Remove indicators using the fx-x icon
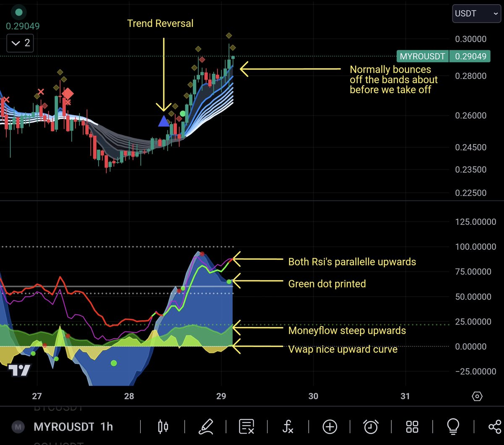 coord(288,427)
